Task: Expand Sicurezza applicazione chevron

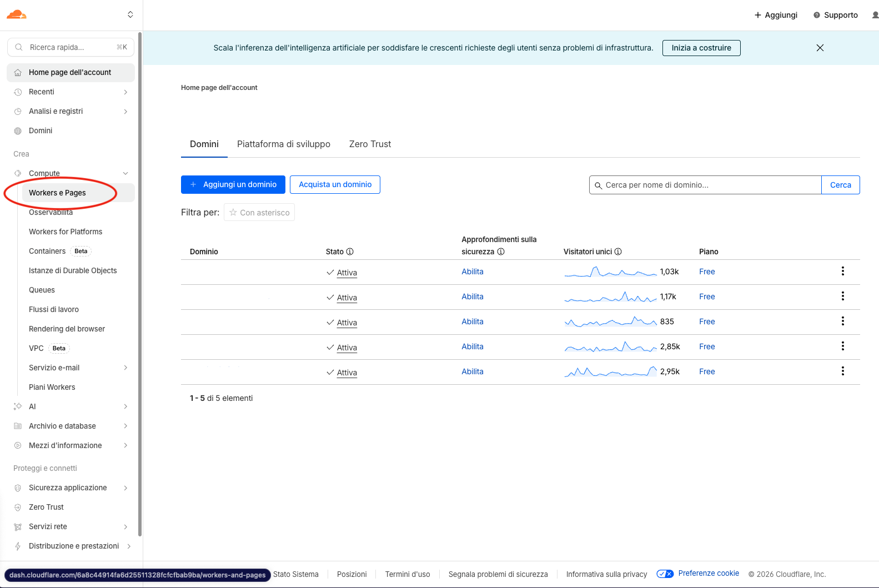Action: (x=126, y=488)
